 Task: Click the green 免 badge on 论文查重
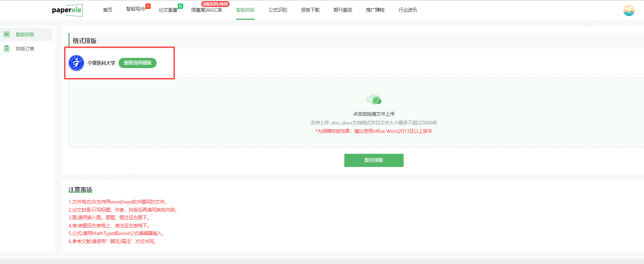[x=180, y=6]
